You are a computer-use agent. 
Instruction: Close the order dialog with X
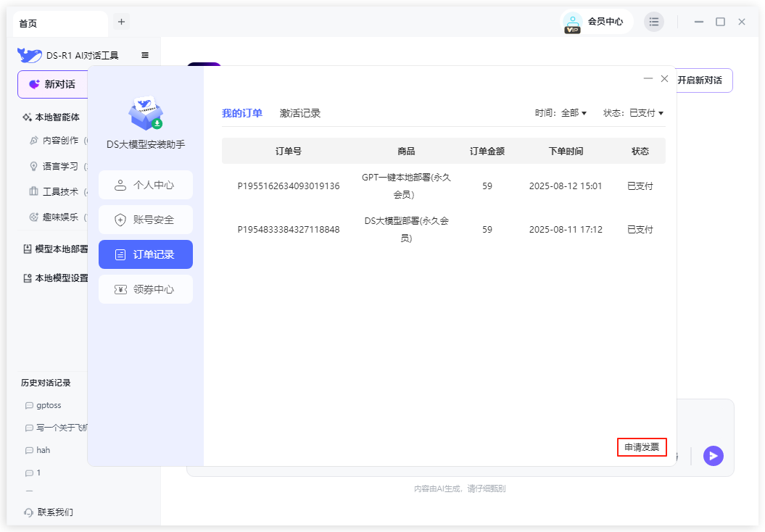click(x=664, y=78)
